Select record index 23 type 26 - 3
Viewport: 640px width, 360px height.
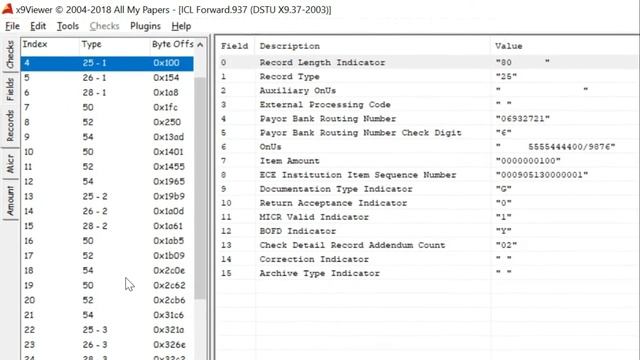pyautogui.click(x=107, y=344)
